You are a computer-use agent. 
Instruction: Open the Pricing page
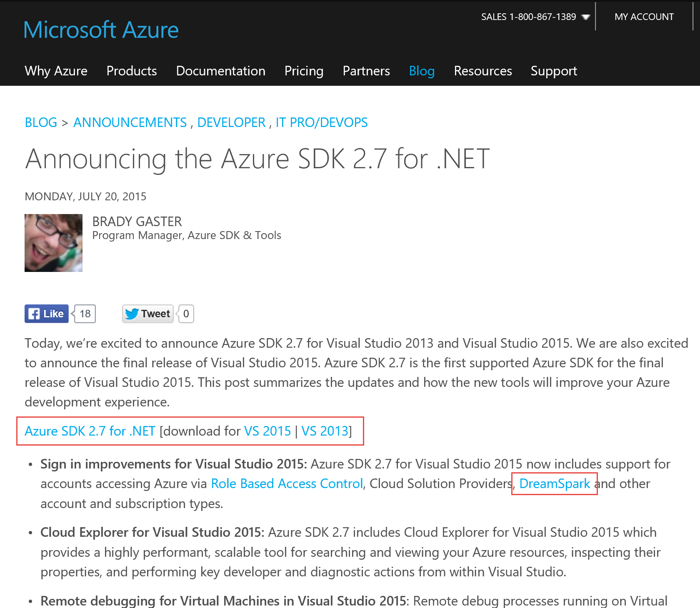[x=304, y=71]
